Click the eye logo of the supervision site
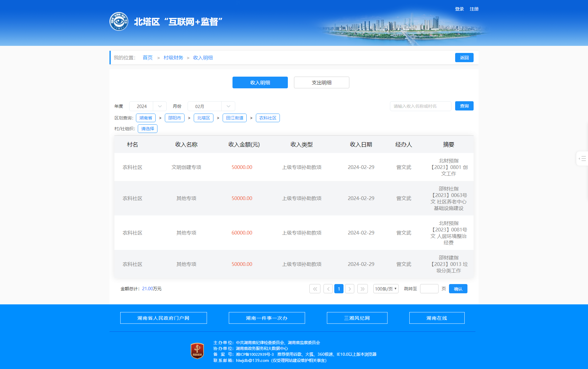The height and width of the screenshot is (369, 588). pyautogui.click(x=119, y=22)
